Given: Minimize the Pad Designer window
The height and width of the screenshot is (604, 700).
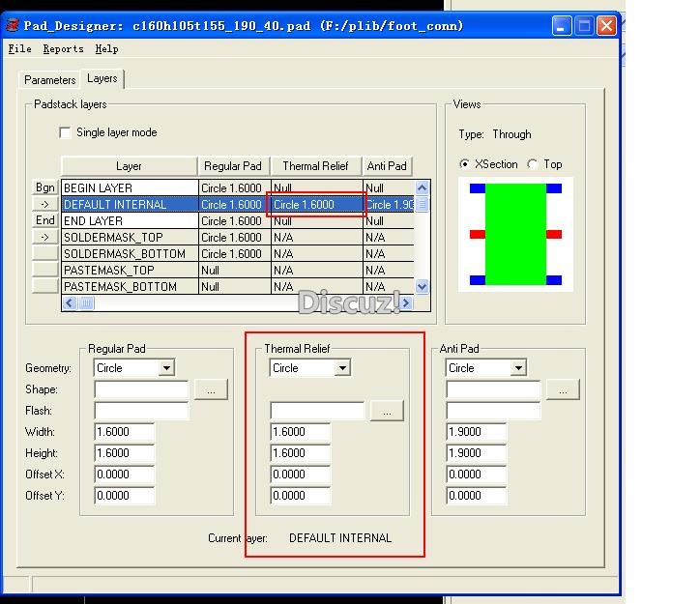Looking at the screenshot, I should pos(561,26).
